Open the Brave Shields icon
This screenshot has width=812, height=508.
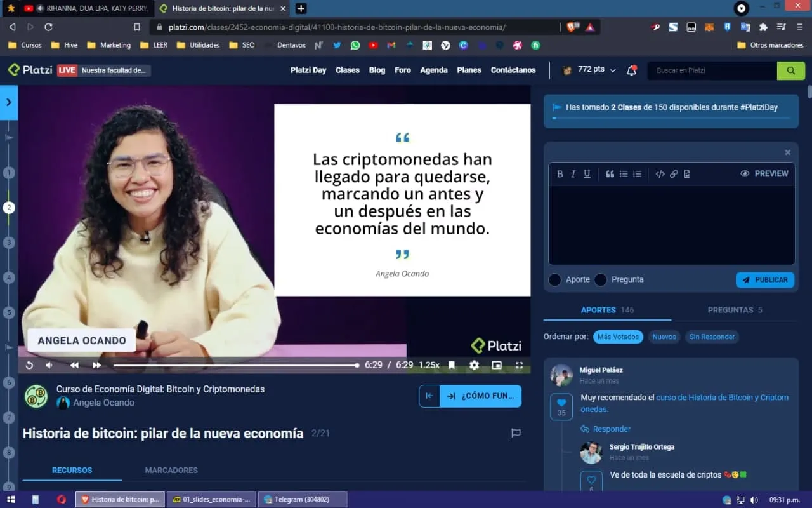coord(572,27)
